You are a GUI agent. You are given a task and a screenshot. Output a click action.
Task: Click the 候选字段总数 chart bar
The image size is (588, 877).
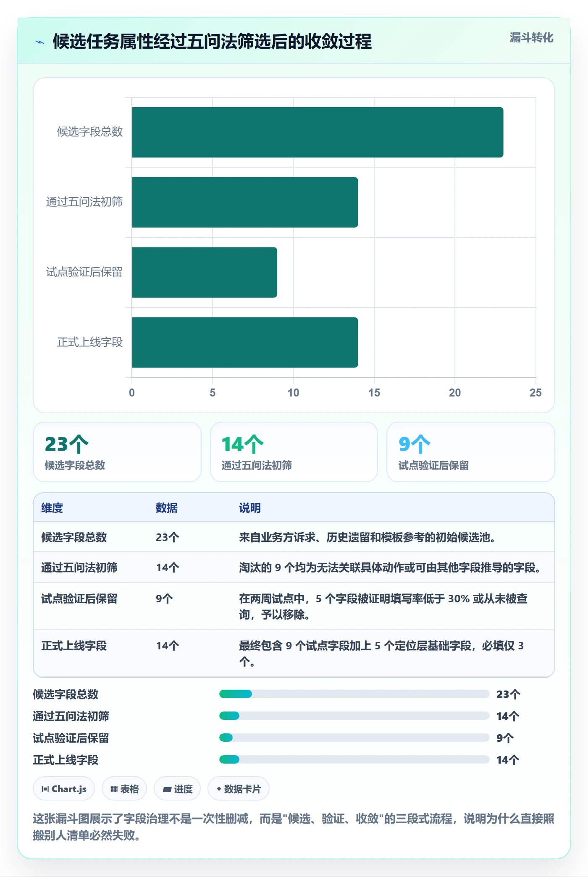(x=318, y=132)
